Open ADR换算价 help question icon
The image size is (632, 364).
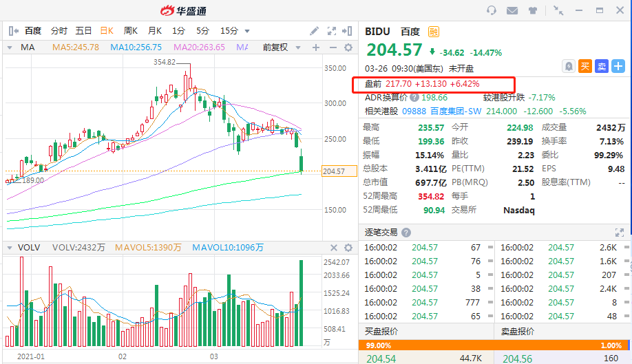(414, 98)
